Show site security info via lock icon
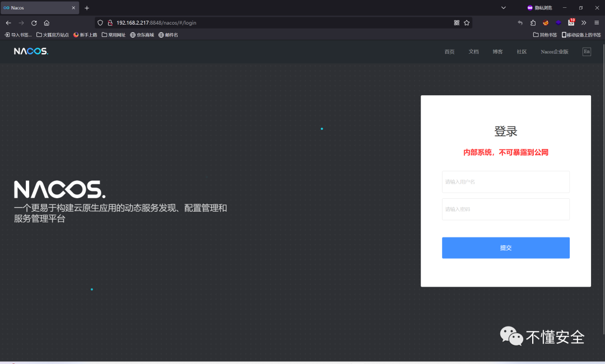The height and width of the screenshot is (364, 605). 110,23
